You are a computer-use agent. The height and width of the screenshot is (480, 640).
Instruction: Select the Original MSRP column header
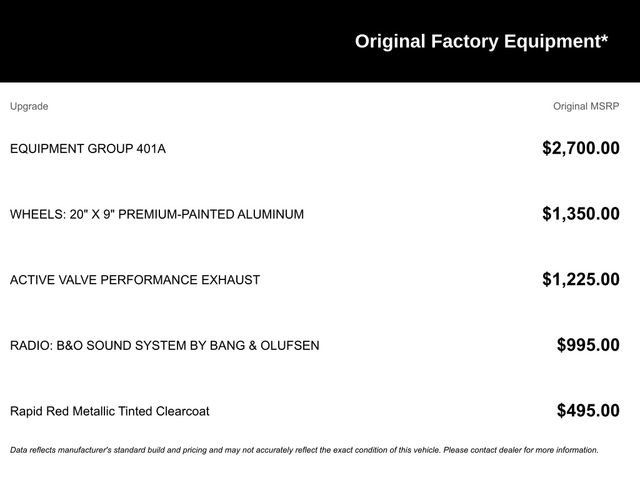point(586,106)
